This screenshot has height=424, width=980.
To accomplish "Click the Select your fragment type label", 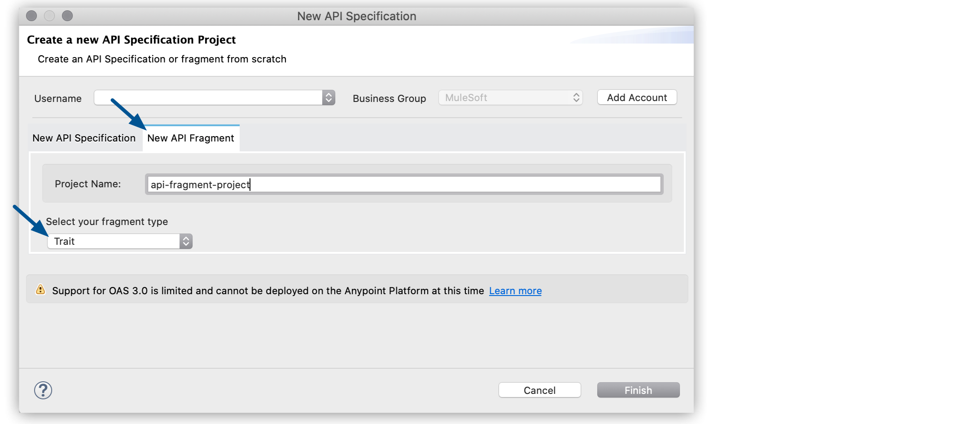I will point(107,221).
